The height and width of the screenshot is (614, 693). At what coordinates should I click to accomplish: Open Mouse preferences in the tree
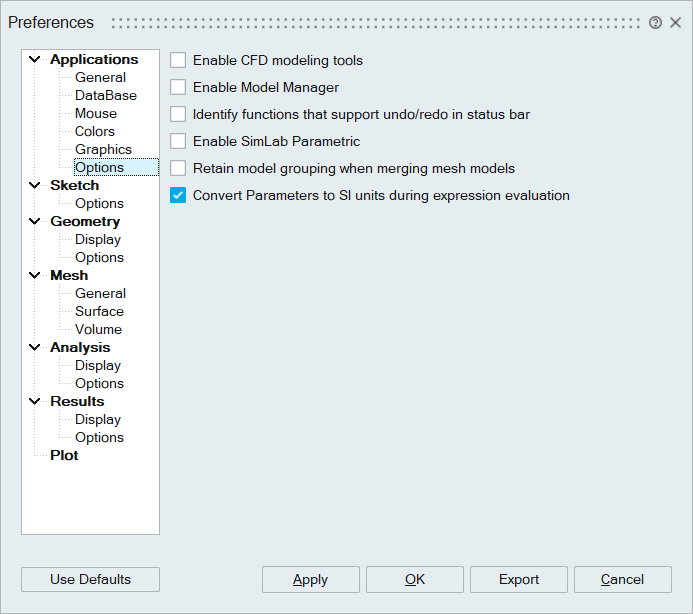tap(96, 113)
